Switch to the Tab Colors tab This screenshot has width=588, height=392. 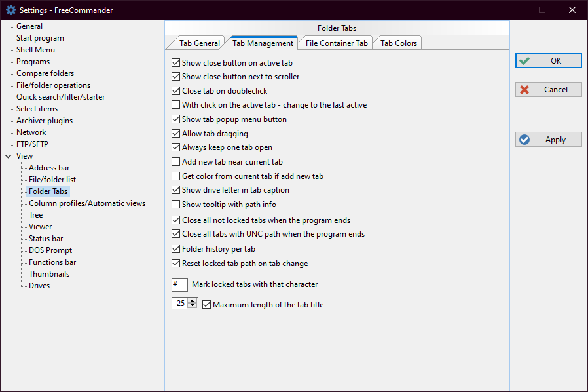[x=399, y=43]
